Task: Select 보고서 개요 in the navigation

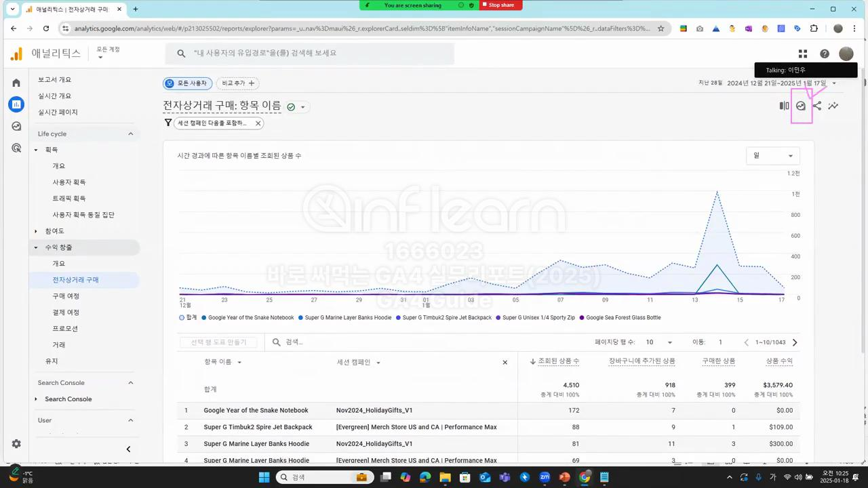Action: pos(54,80)
